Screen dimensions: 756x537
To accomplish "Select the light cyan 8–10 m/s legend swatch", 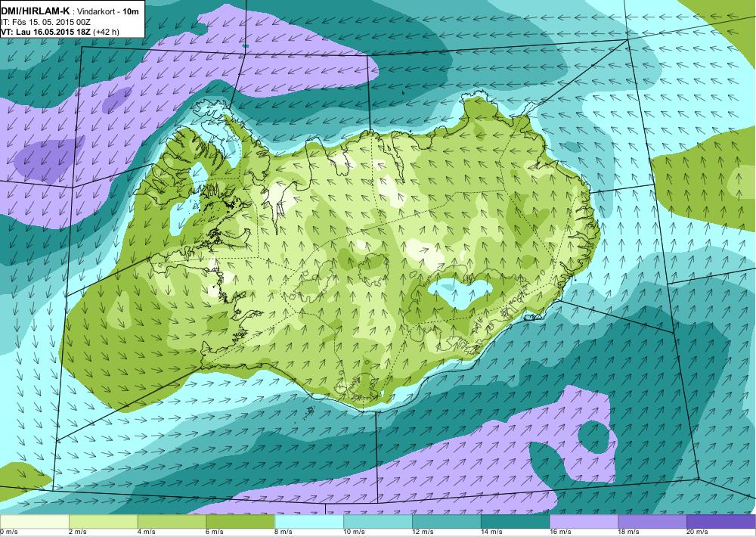I will pos(309,522).
